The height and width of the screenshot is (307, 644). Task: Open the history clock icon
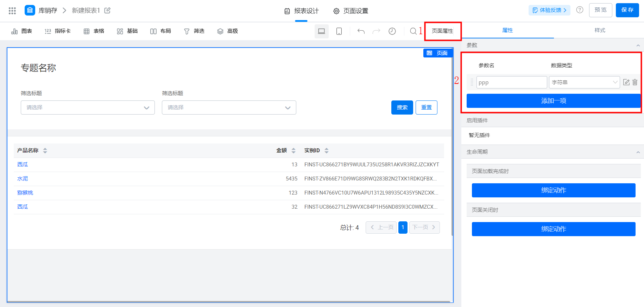[x=392, y=31]
